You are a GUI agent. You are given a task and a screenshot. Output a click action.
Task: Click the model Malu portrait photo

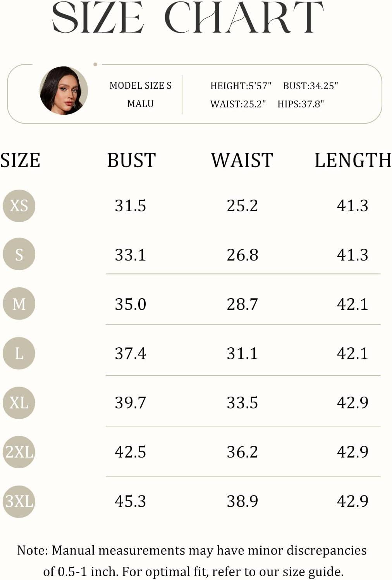tap(64, 91)
